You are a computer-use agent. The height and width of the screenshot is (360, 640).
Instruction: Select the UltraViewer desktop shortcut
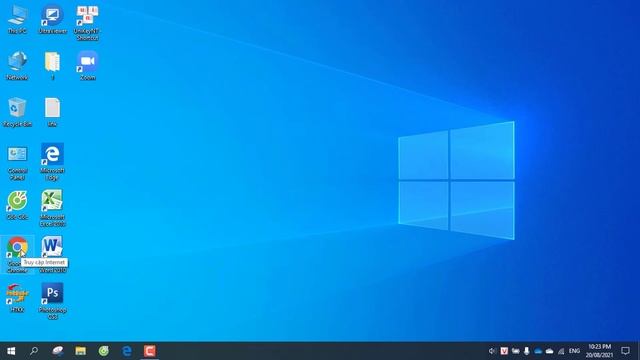[x=53, y=20]
